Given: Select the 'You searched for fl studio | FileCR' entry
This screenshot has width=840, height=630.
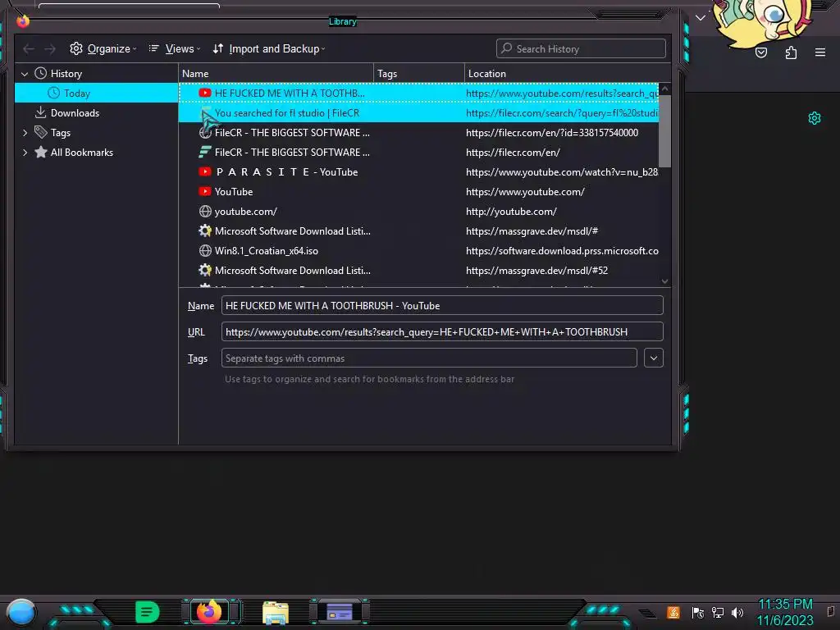Looking at the screenshot, I should pos(418,113).
